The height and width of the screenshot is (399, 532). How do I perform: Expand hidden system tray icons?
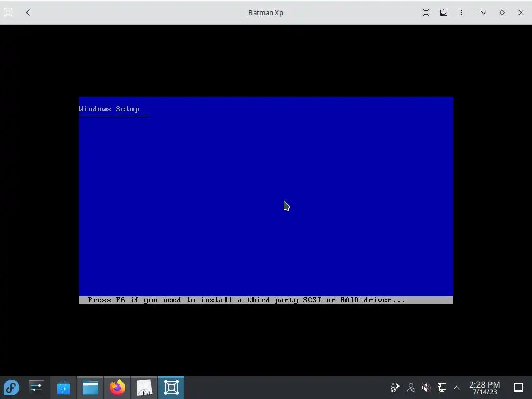pyautogui.click(x=457, y=388)
